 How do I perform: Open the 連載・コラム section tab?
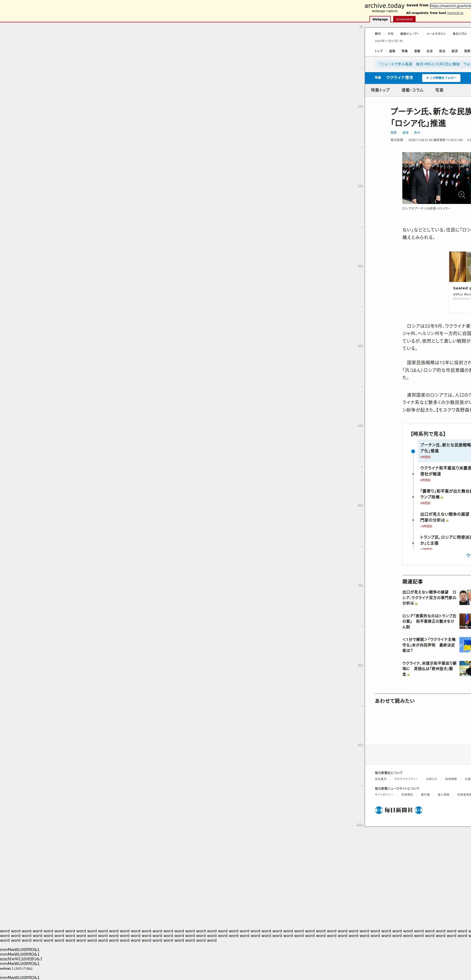tap(412, 90)
